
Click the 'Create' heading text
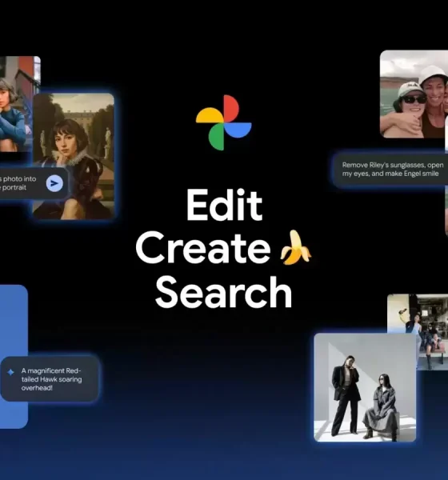[x=203, y=248]
